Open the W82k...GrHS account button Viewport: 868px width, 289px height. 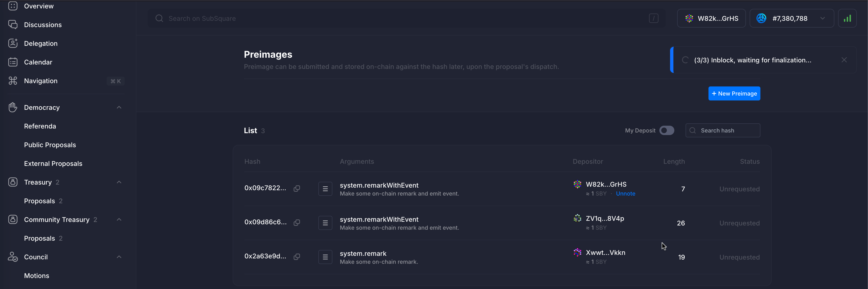tap(711, 18)
